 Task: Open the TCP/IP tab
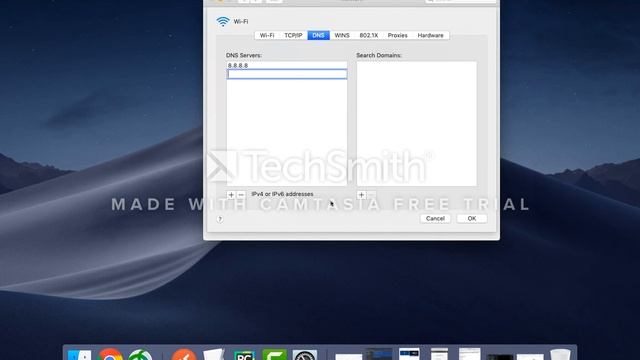coord(293,36)
